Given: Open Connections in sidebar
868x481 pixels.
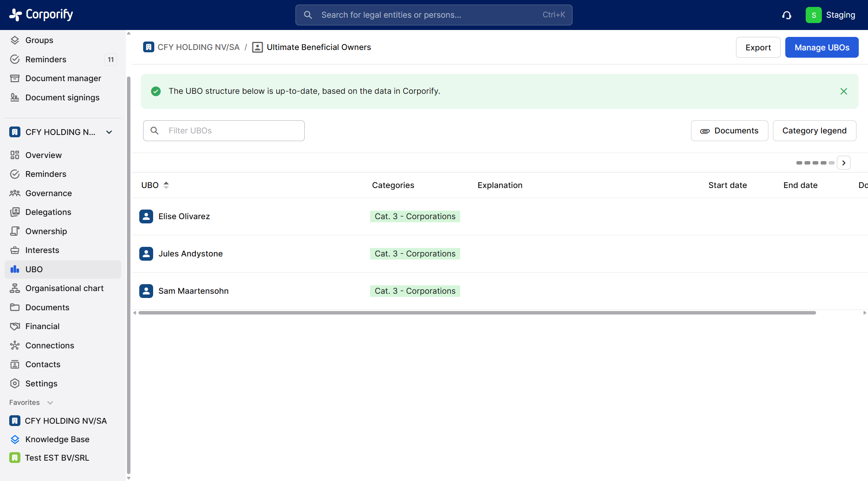Looking at the screenshot, I should pos(50,345).
